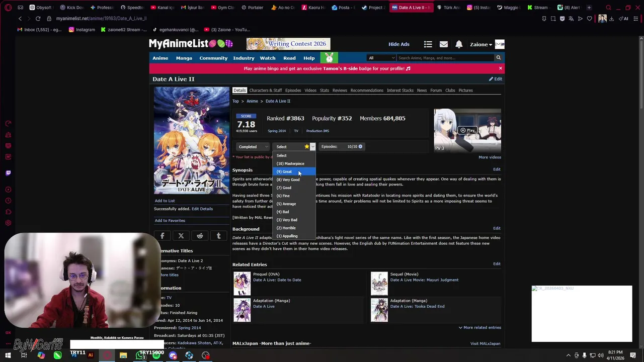Choose score (1) Appalling
This screenshot has width=644, height=362.
294,236
